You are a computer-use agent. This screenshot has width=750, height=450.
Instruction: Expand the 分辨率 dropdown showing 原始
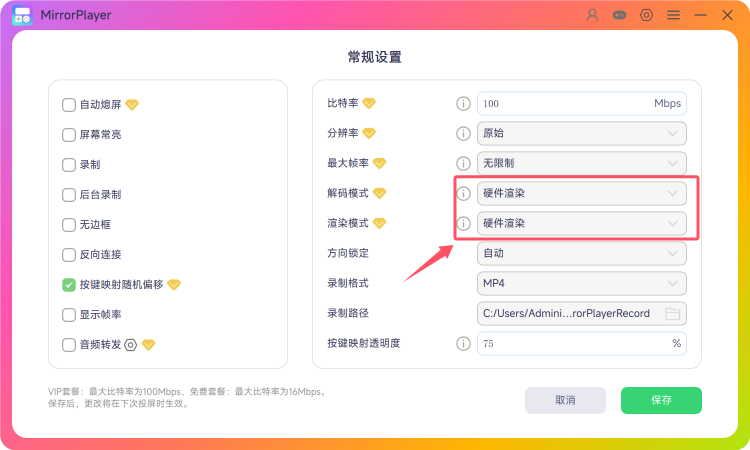pos(582,133)
